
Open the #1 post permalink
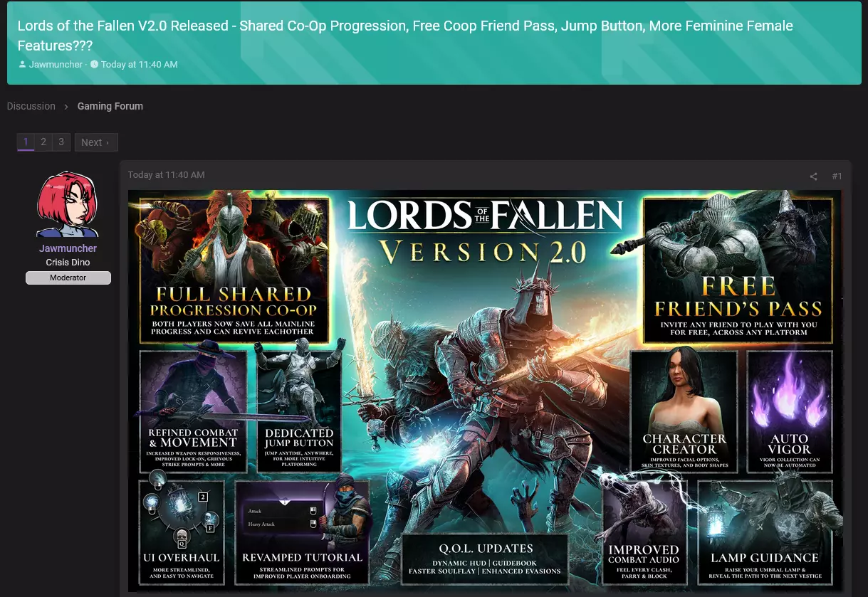[837, 176]
